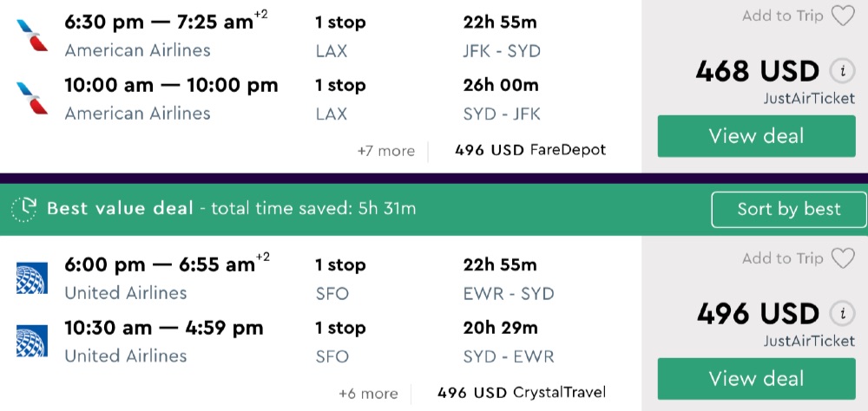The image size is (868, 411).
Task: View deal for 468 USD JustAirTicket fare
Action: pos(756,136)
